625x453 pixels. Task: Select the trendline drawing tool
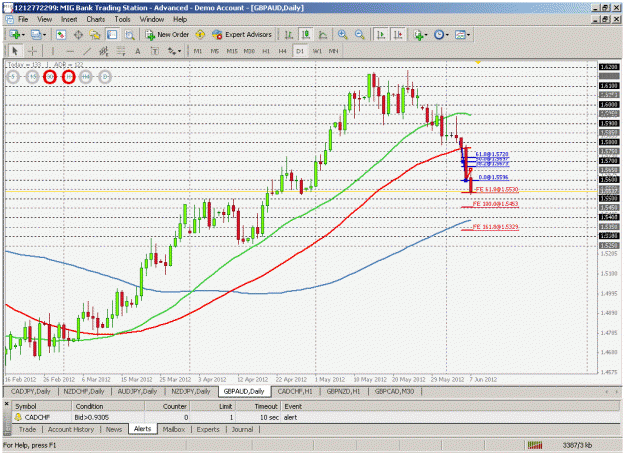(87, 51)
